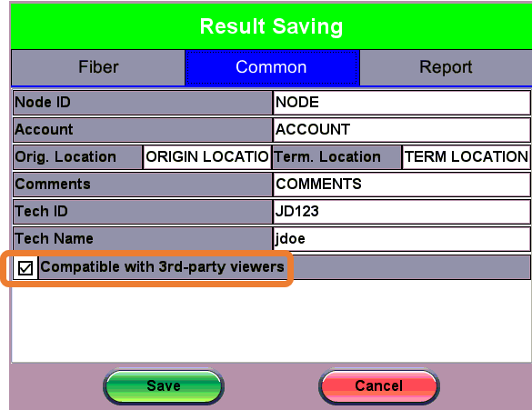Toggle Compatible with 3rd-party viewers checkbox

click(x=25, y=267)
